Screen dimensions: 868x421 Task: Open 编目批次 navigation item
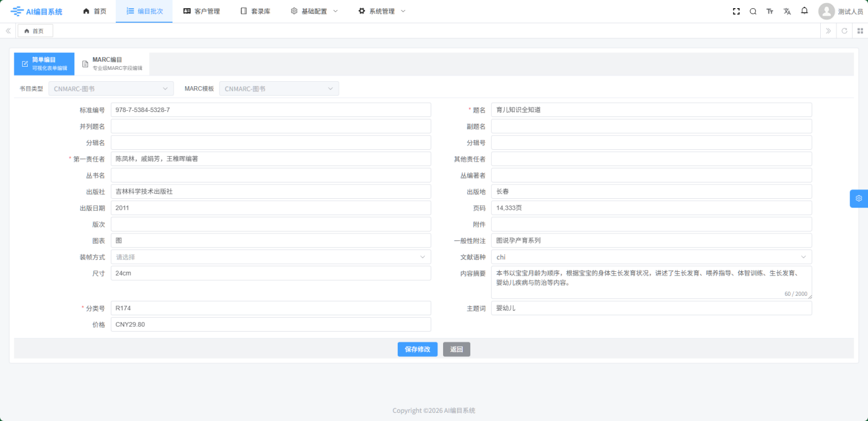144,11
